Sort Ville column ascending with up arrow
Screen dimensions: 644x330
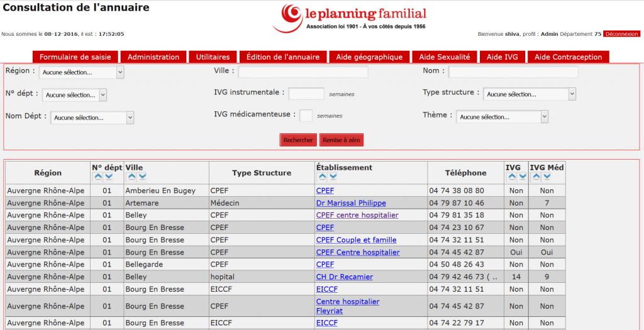131,177
